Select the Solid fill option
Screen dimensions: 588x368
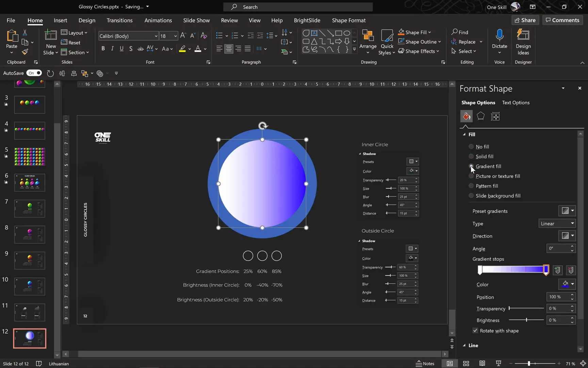(x=471, y=156)
